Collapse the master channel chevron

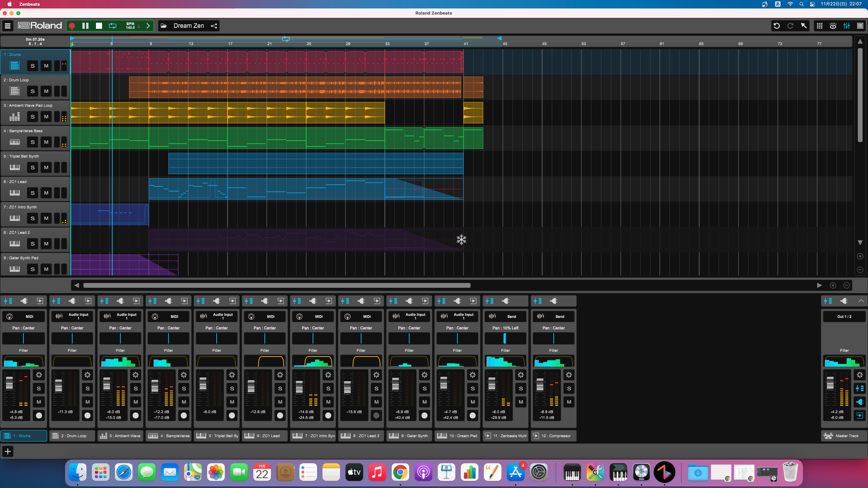coord(861,301)
